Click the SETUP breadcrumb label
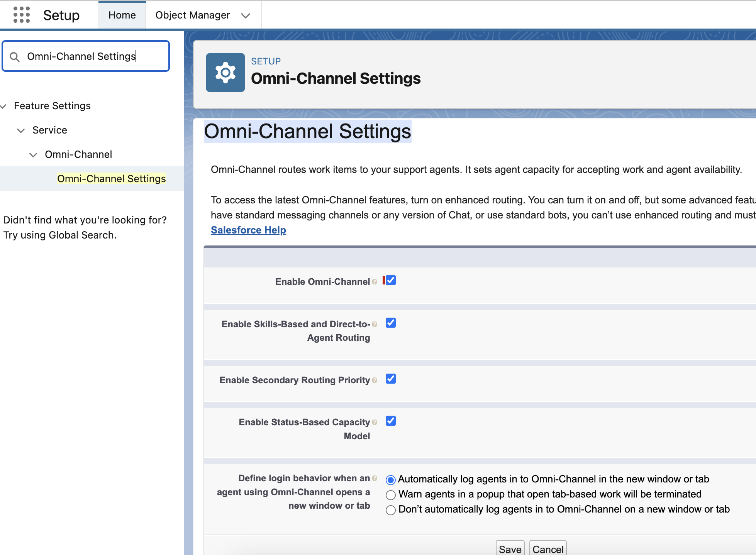 (266, 61)
